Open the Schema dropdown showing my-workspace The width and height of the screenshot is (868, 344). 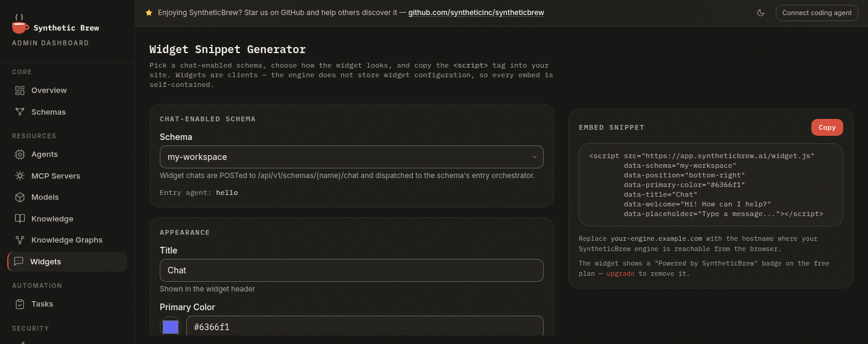(x=351, y=157)
